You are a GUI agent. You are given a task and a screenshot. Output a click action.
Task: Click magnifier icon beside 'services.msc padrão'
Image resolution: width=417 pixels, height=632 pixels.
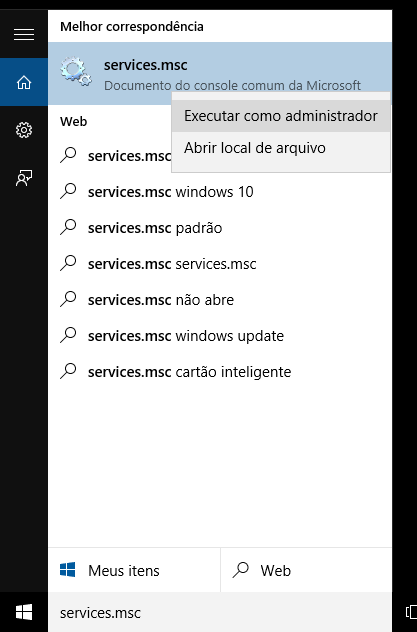tap(68, 227)
